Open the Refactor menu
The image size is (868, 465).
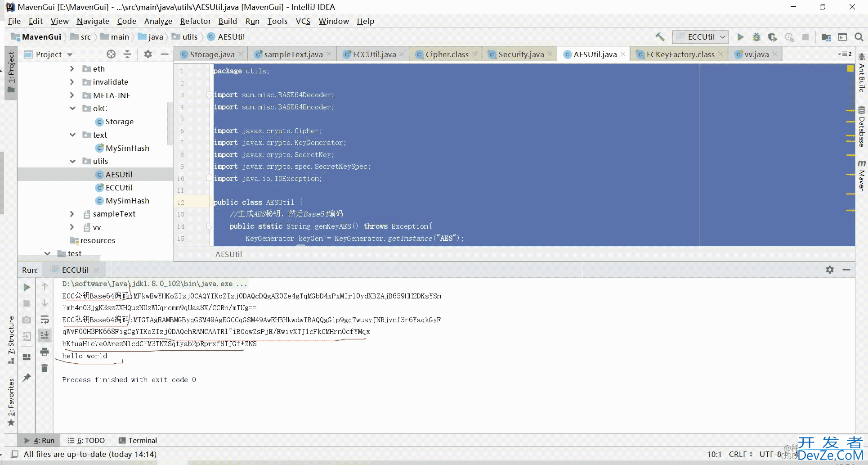tap(195, 21)
